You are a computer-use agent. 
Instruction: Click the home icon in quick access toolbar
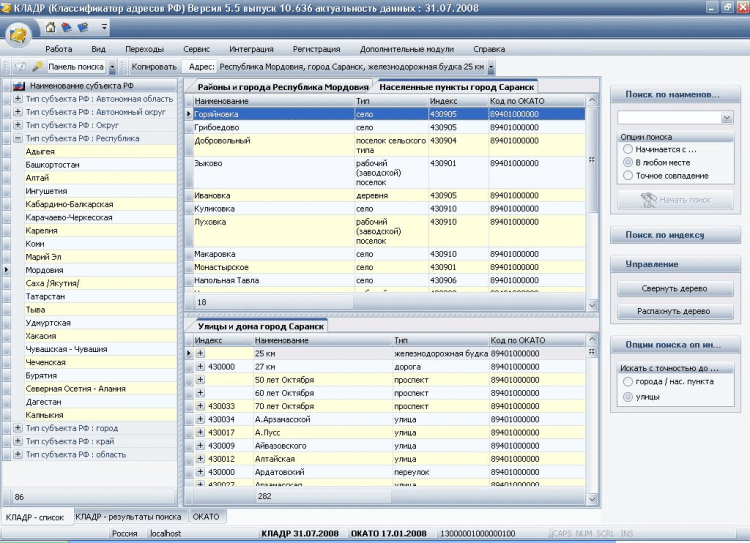click(x=51, y=26)
